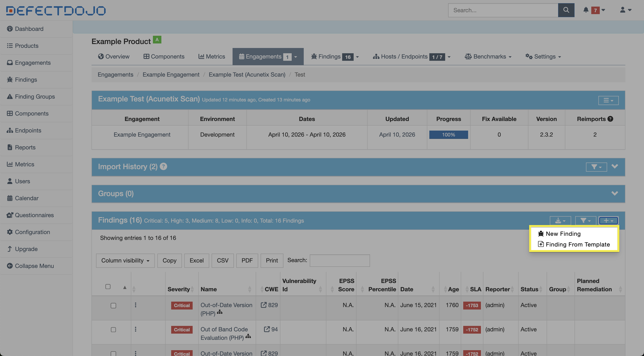Click the Reimports help question icon

click(610, 119)
